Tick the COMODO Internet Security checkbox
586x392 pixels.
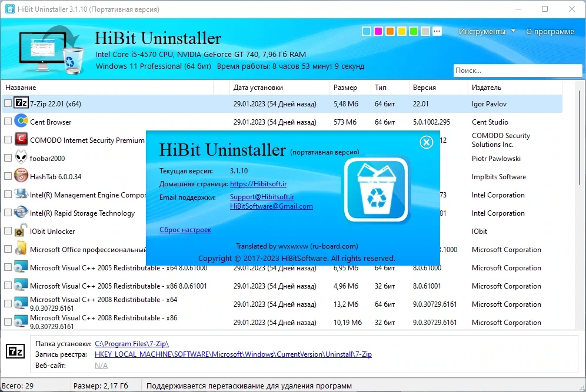pos(8,140)
